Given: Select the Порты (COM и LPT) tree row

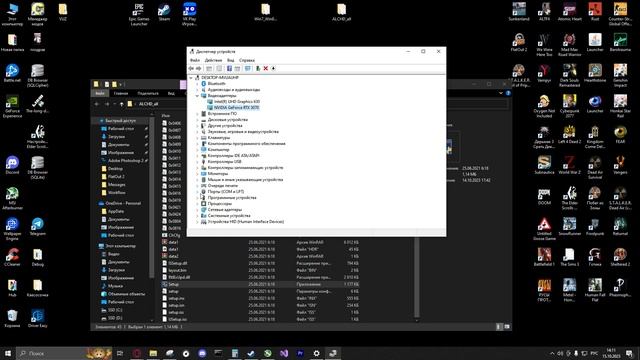Looking at the screenshot, I should 225,191.
